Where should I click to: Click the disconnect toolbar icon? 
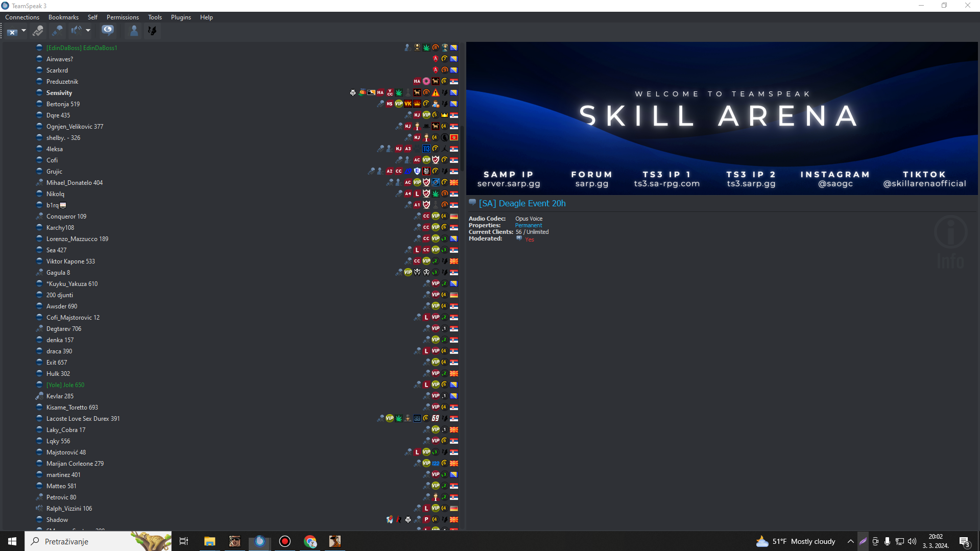12,31
